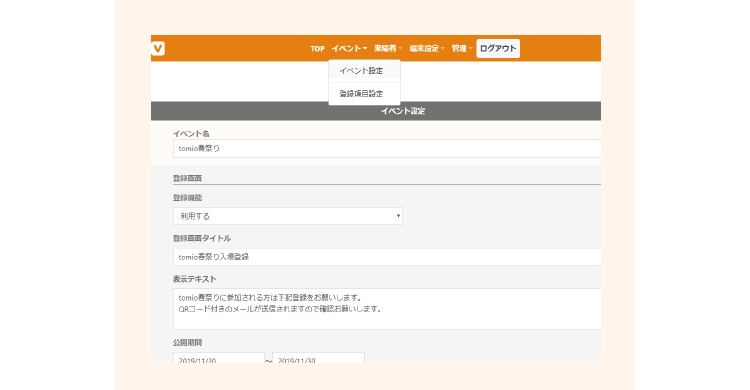Select 登録項目設定 from dropdown list
The height and width of the screenshot is (390, 750).
click(364, 94)
